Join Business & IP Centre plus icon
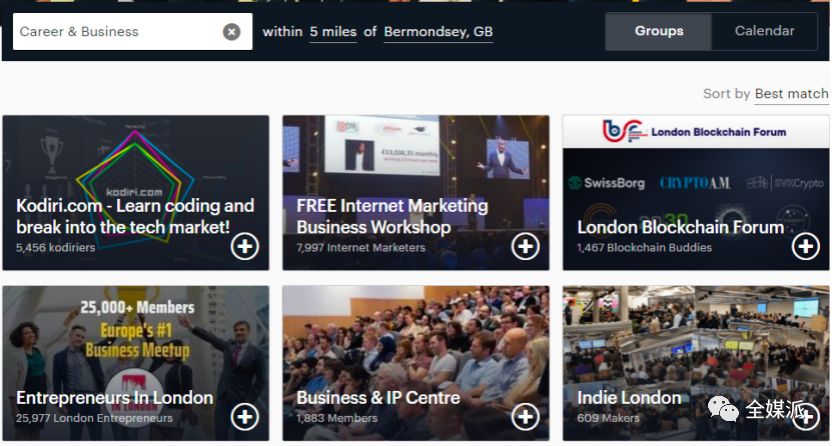Viewport: 832px width, 446px height. tap(525, 417)
